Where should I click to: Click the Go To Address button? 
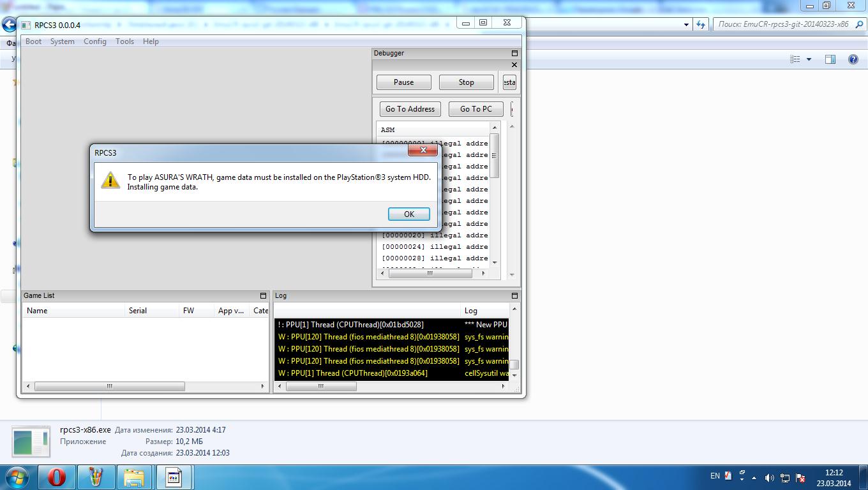[410, 109]
